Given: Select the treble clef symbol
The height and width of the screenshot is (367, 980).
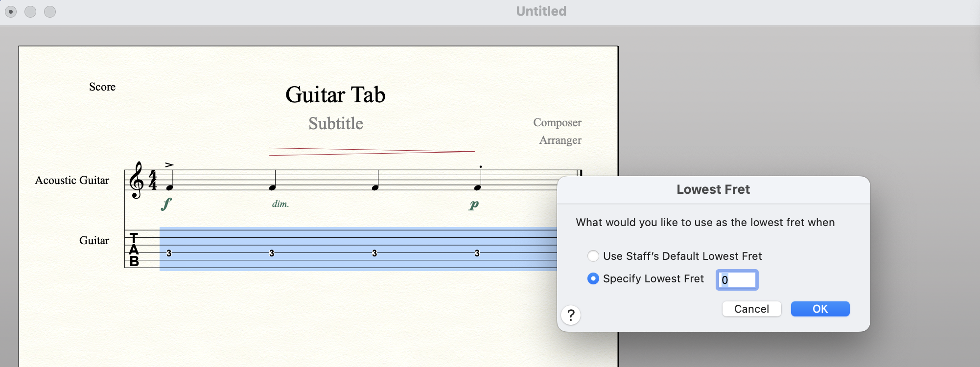Looking at the screenshot, I should [x=137, y=180].
